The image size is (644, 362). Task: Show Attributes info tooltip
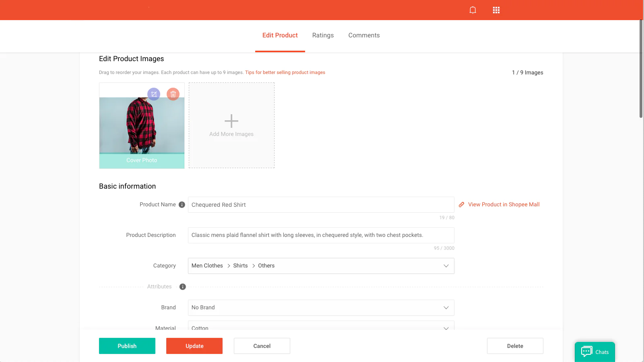tap(183, 287)
